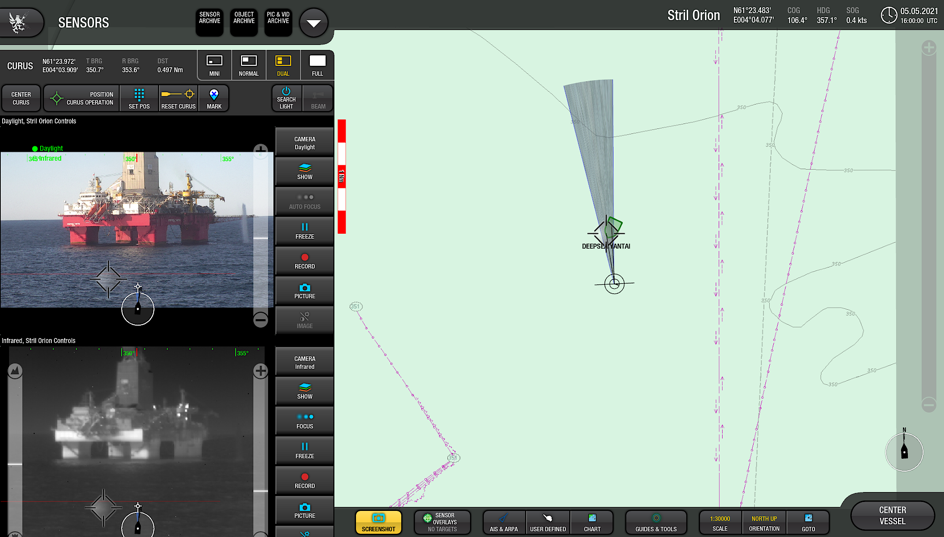944x537 pixels.
Task: Click the yellow Screenshot button
Action: point(379,522)
